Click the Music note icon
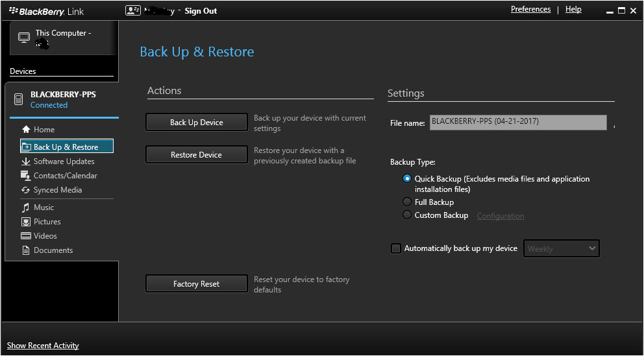This screenshot has width=644, height=356. point(26,208)
